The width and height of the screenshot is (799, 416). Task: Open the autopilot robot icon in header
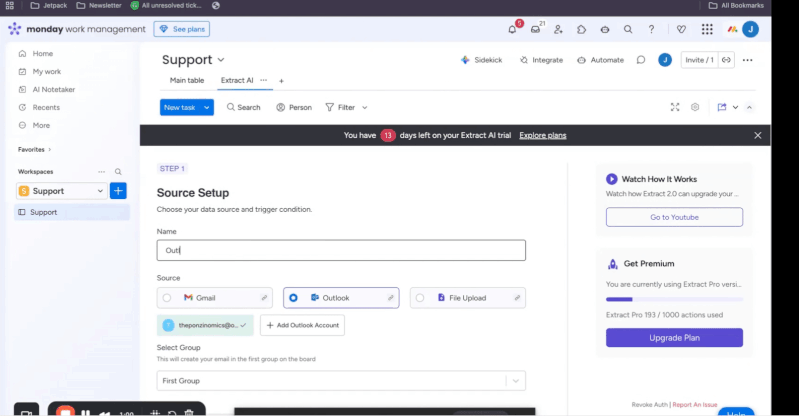[605, 30]
